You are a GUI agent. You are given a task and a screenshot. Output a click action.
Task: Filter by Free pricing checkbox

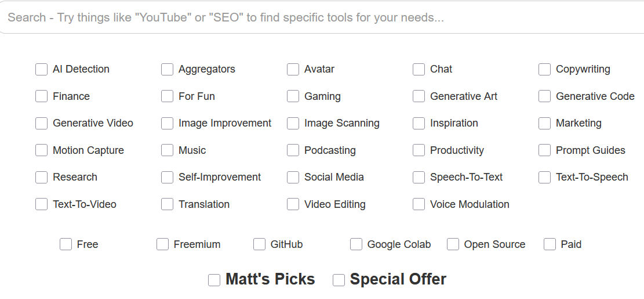(66, 244)
